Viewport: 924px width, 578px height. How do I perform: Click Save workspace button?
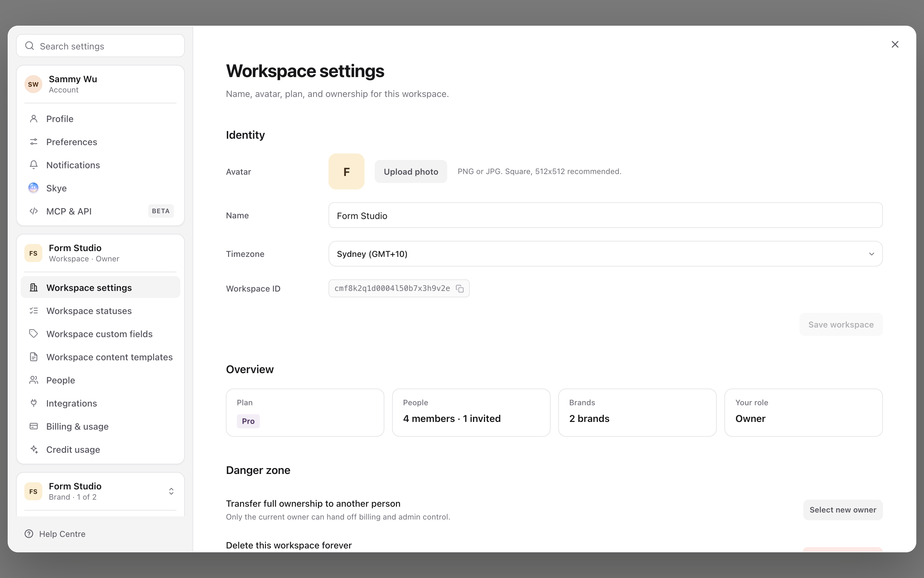pos(841,325)
